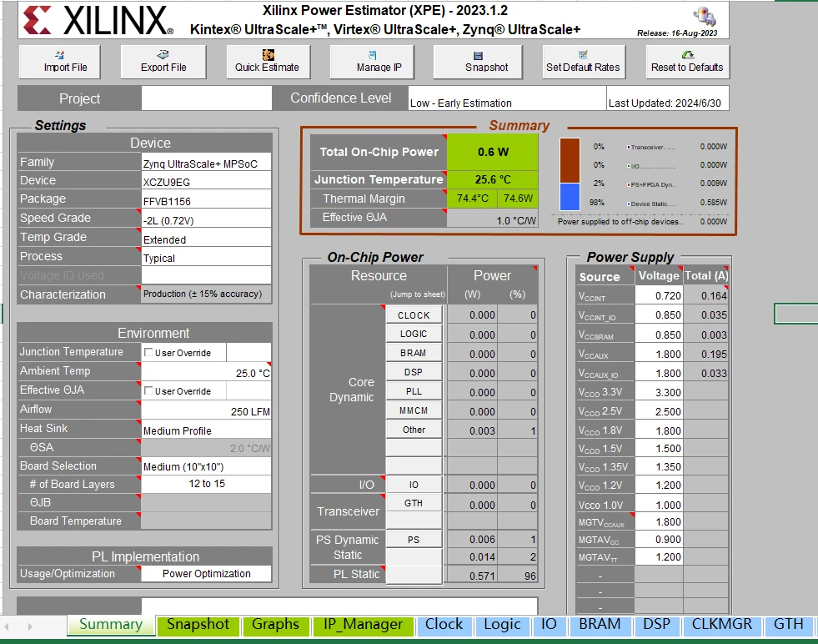818x644 pixels.
Task: Click the Set Default Rates icon button
Action: [x=583, y=62]
